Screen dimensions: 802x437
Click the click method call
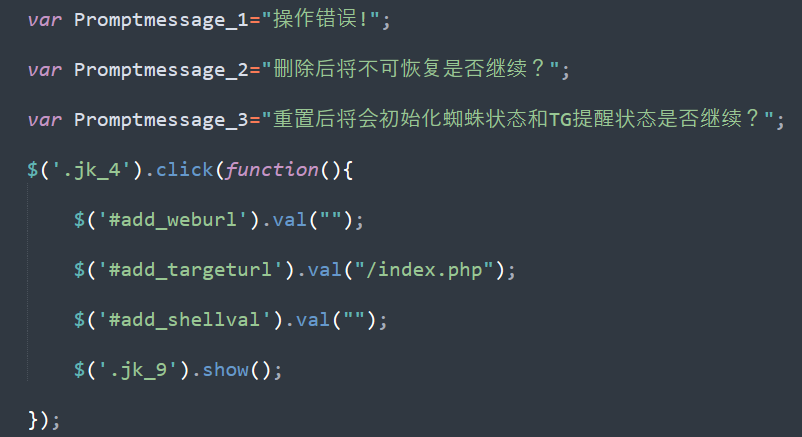pos(184,170)
